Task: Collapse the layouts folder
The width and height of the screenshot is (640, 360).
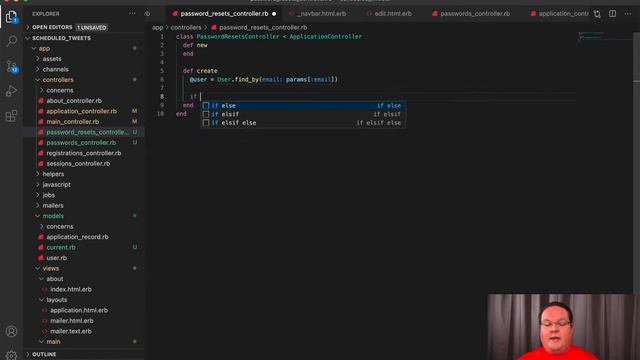Action: (42, 300)
